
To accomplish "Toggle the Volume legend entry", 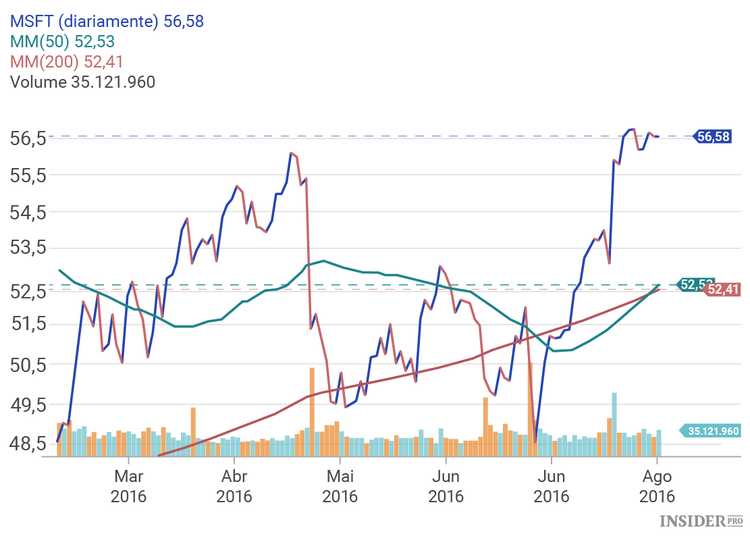I will [x=82, y=82].
